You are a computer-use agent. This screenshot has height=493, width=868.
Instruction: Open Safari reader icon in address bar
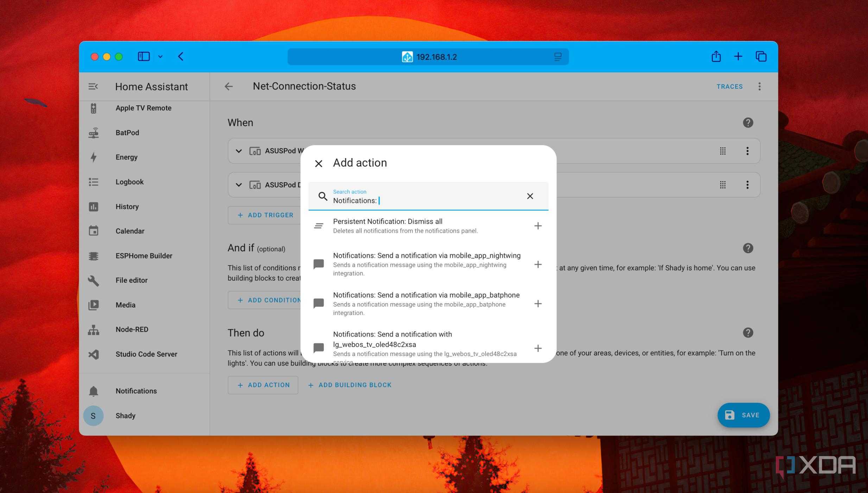pos(557,57)
